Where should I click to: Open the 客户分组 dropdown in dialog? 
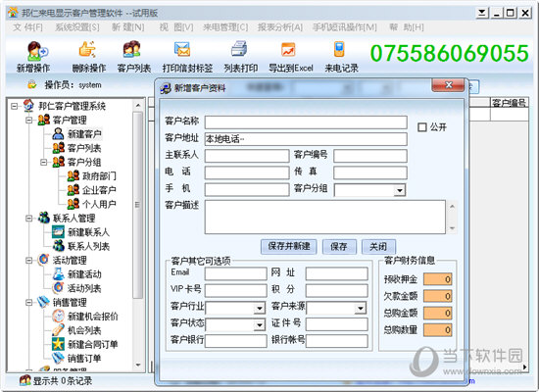pos(400,190)
